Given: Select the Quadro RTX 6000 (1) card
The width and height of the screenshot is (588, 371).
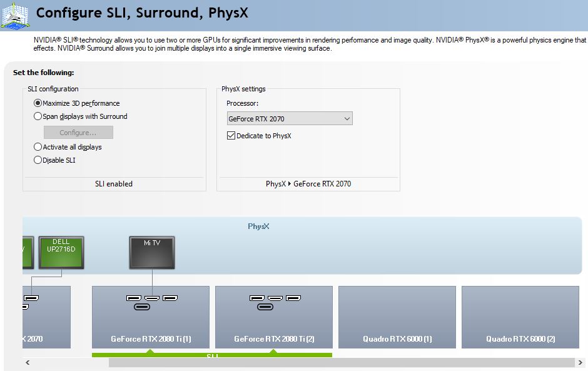Looking at the screenshot, I should (397, 317).
